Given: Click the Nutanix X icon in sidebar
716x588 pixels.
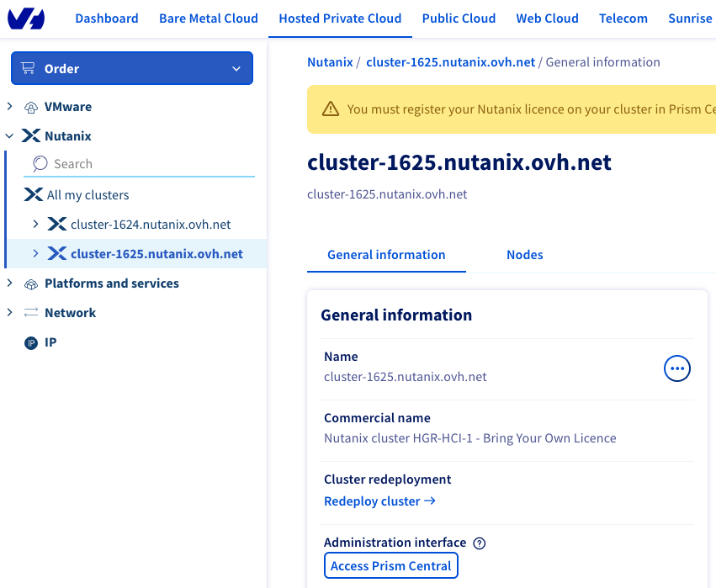Looking at the screenshot, I should [x=31, y=135].
